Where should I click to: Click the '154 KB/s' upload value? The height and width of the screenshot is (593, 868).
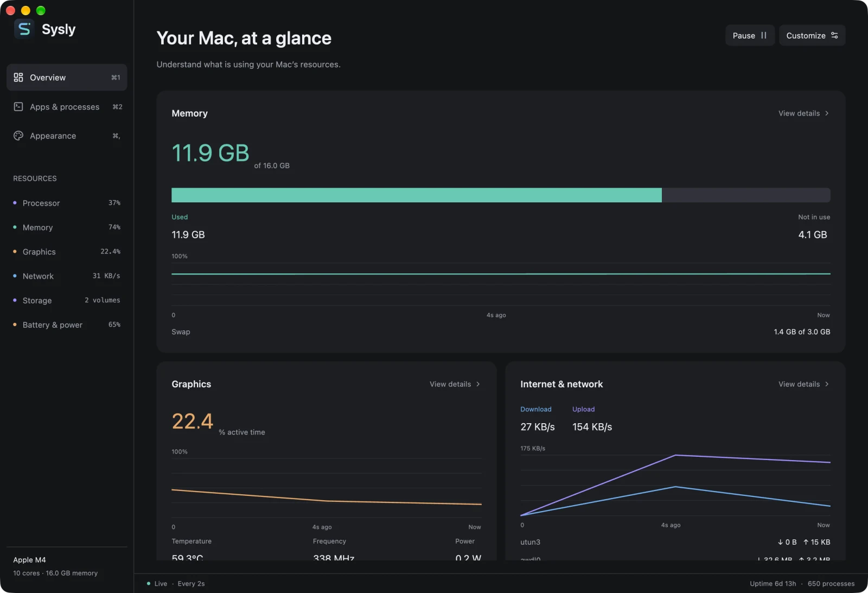592,427
